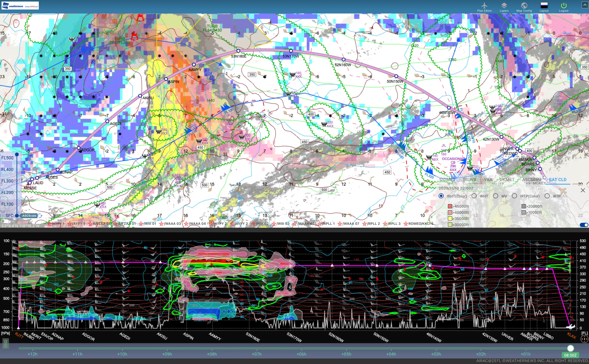The height and width of the screenshot is (364, 589).
Task: Select the IRTP(Color) radio option
Action: coord(514,196)
